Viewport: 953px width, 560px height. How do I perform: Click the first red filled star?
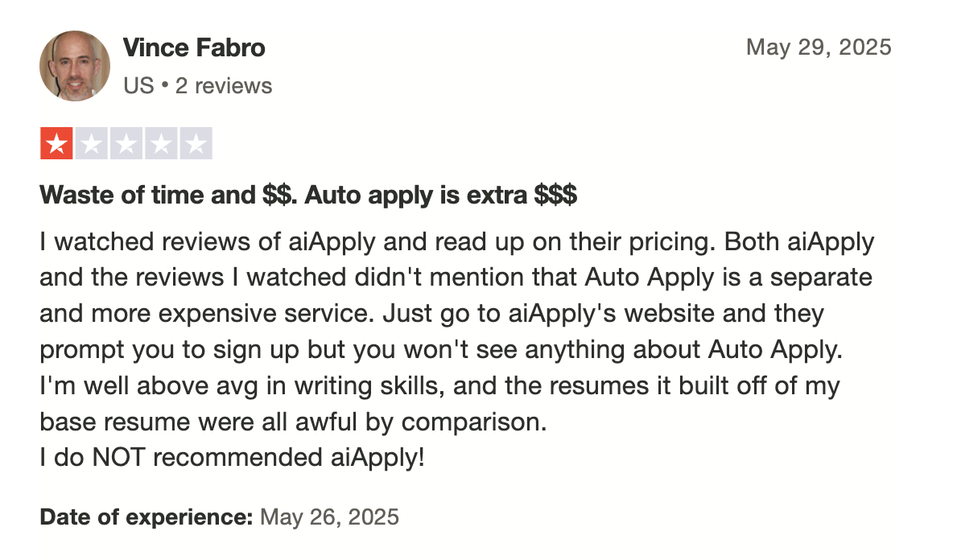coord(56,143)
